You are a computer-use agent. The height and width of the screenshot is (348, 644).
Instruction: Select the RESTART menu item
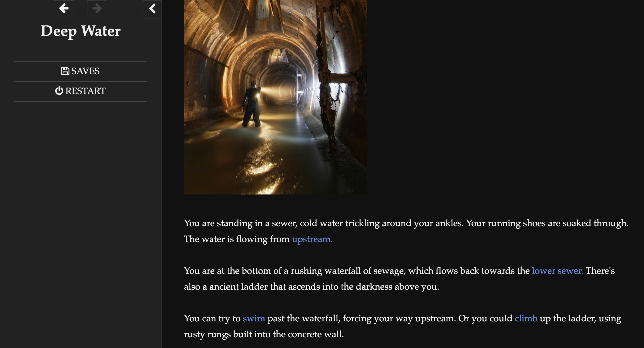click(x=80, y=92)
